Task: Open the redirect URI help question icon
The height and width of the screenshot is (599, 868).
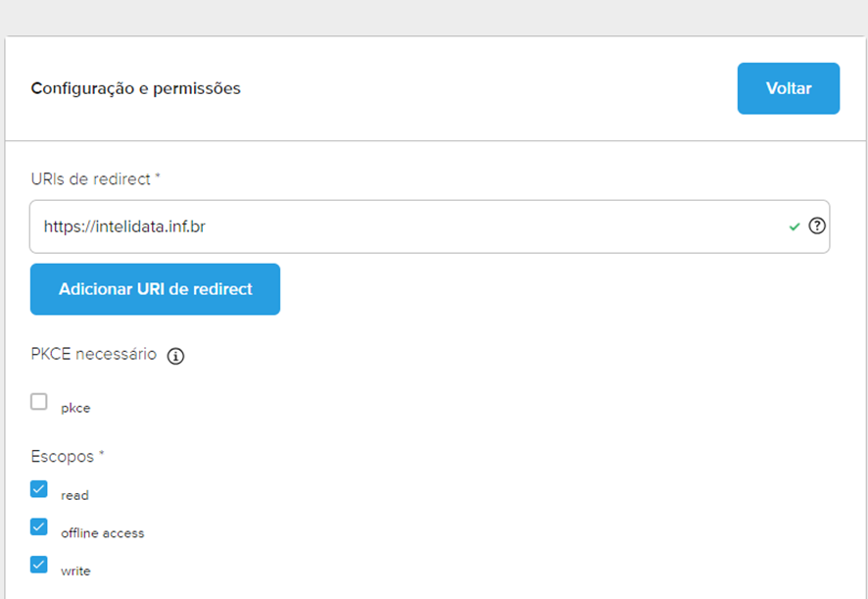Action: point(817,226)
